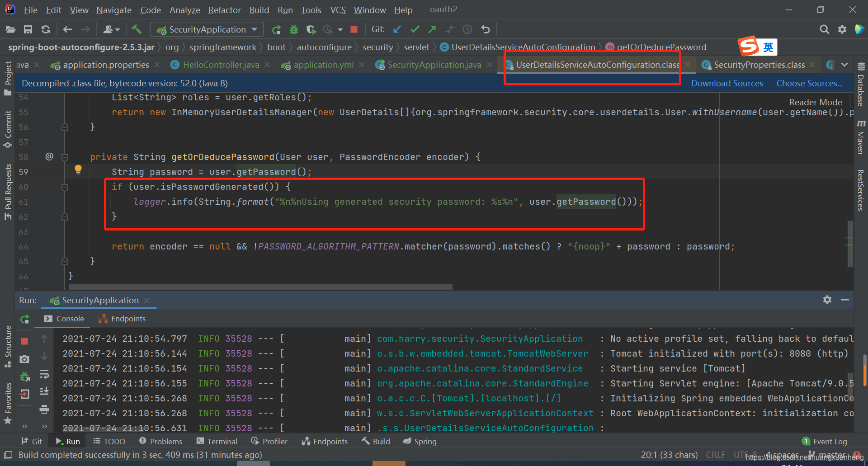Viewport: 868px width, 466px height.
Task: Click fold end marker on line 65
Action: pos(65,262)
